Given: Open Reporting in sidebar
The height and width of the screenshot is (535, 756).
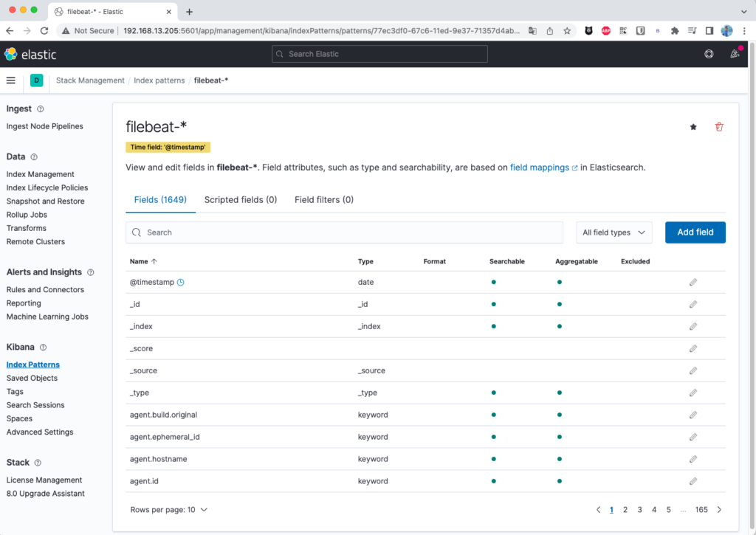Looking at the screenshot, I should click(24, 303).
